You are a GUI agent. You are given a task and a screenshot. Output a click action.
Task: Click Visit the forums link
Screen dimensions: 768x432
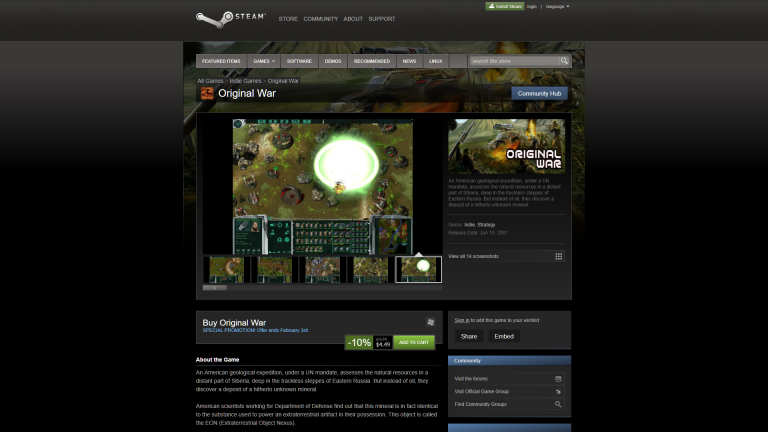(471, 379)
